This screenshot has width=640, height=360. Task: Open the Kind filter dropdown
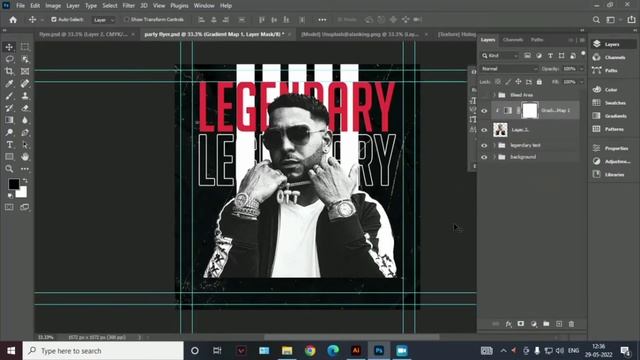[500, 56]
